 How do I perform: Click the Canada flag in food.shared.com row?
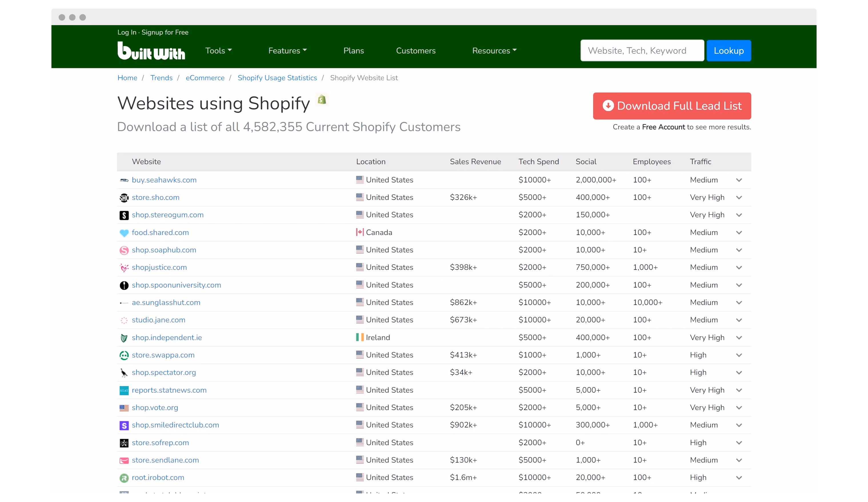point(360,232)
